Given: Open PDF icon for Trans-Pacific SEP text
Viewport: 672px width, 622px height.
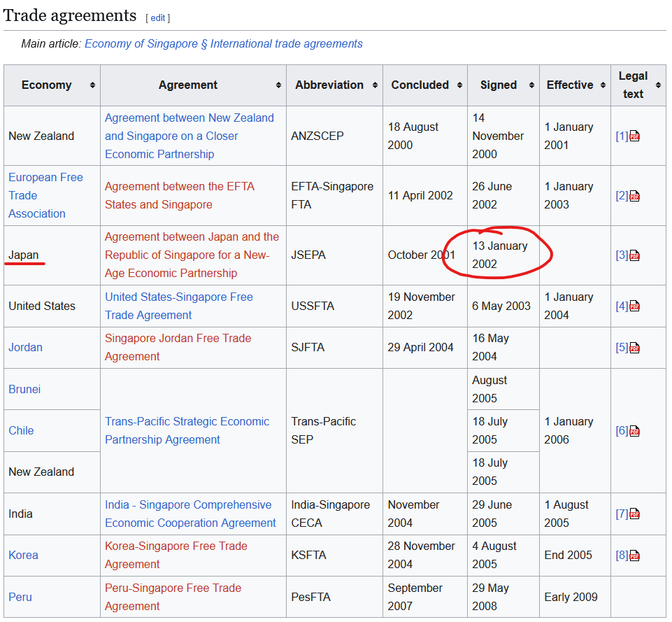Looking at the screenshot, I should point(635,431).
